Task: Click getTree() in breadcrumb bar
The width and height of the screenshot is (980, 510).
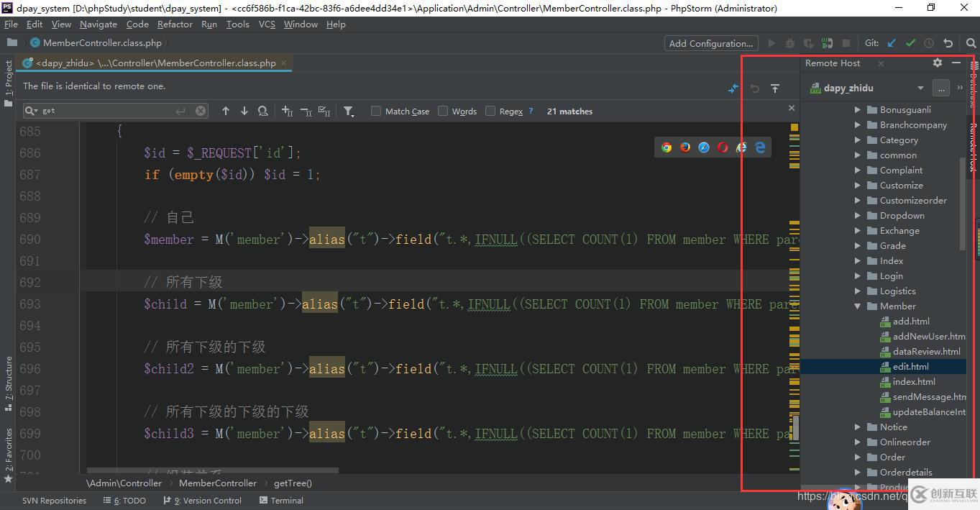Action: pos(293,483)
